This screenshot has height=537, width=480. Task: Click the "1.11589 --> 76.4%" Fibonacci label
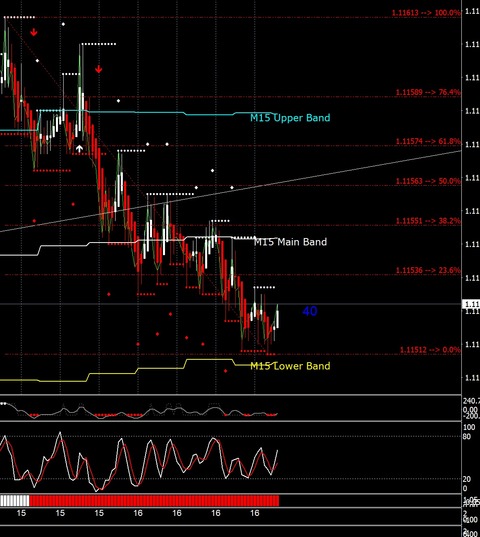tap(428, 92)
